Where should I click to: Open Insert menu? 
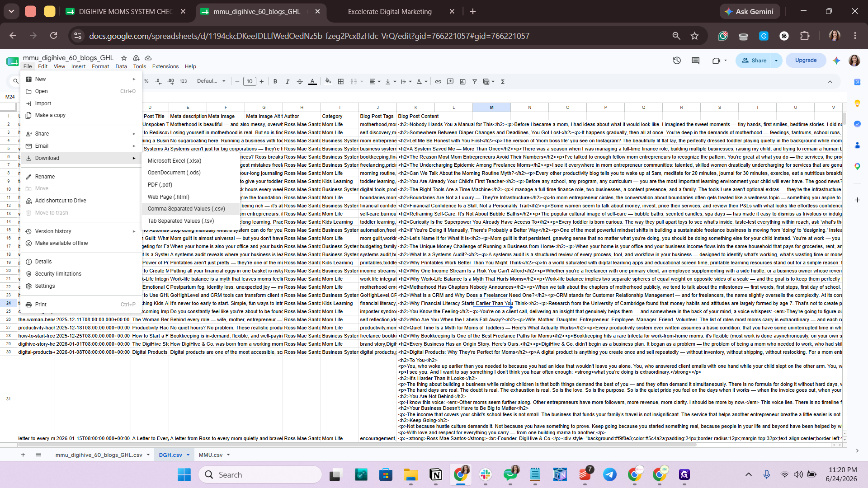[x=78, y=66]
